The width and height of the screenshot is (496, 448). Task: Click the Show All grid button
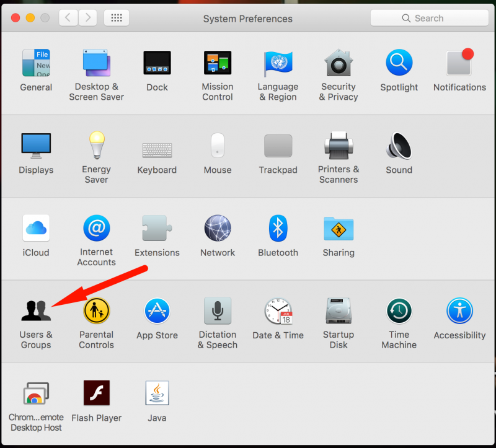point(117,18)
